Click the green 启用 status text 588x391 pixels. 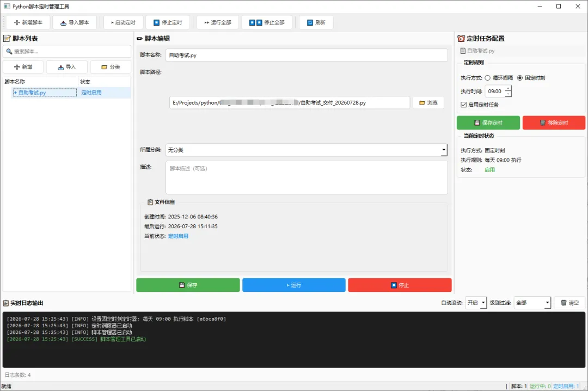489,170
